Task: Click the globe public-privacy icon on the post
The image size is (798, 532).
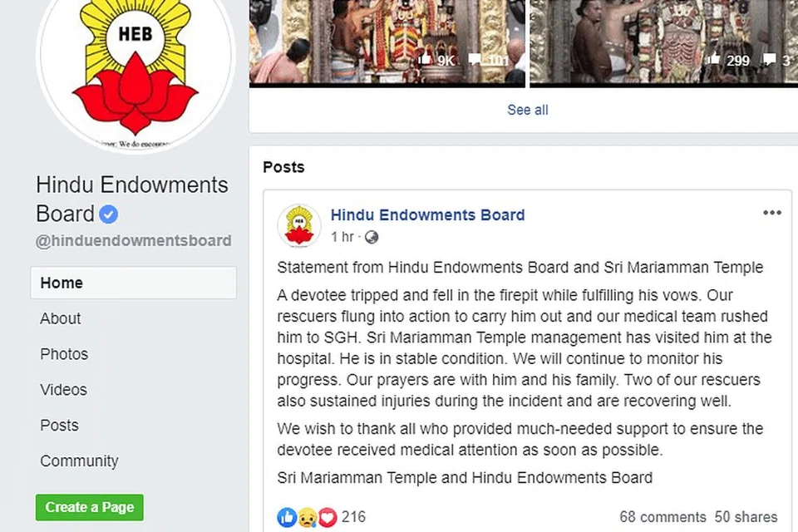Action: 372,237
